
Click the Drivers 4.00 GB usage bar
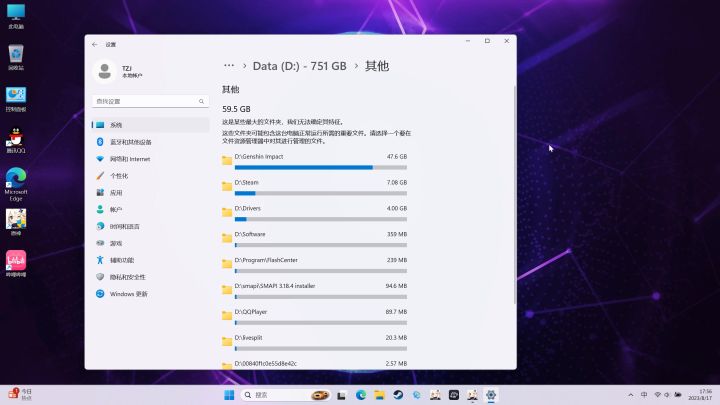(x=321, y=219)
